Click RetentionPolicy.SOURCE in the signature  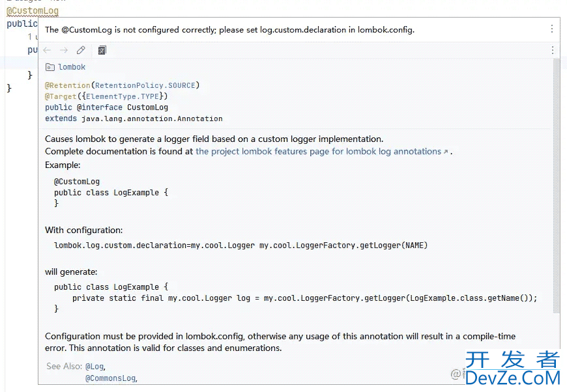tap(145, 85)
